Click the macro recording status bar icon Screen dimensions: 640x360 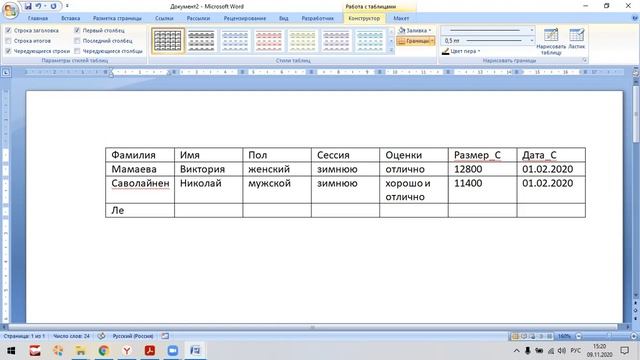(x=165, y=336)
